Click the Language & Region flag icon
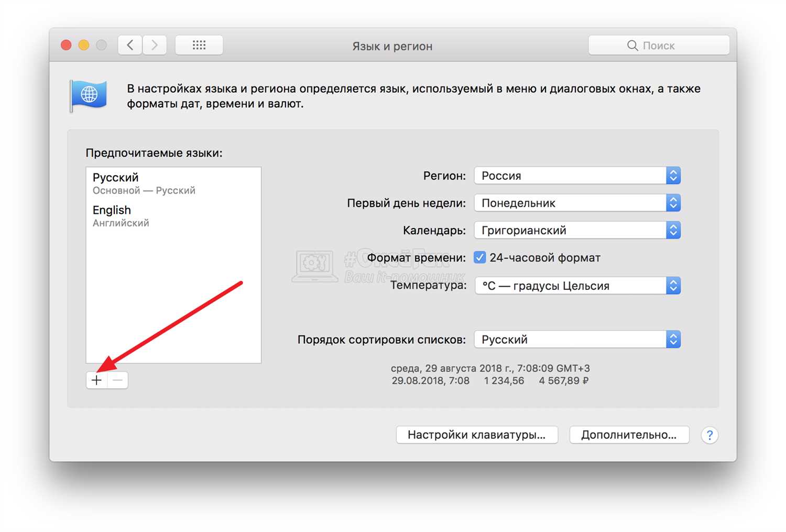The height and width of the screenshot is (532, 786). click(88, 96)
